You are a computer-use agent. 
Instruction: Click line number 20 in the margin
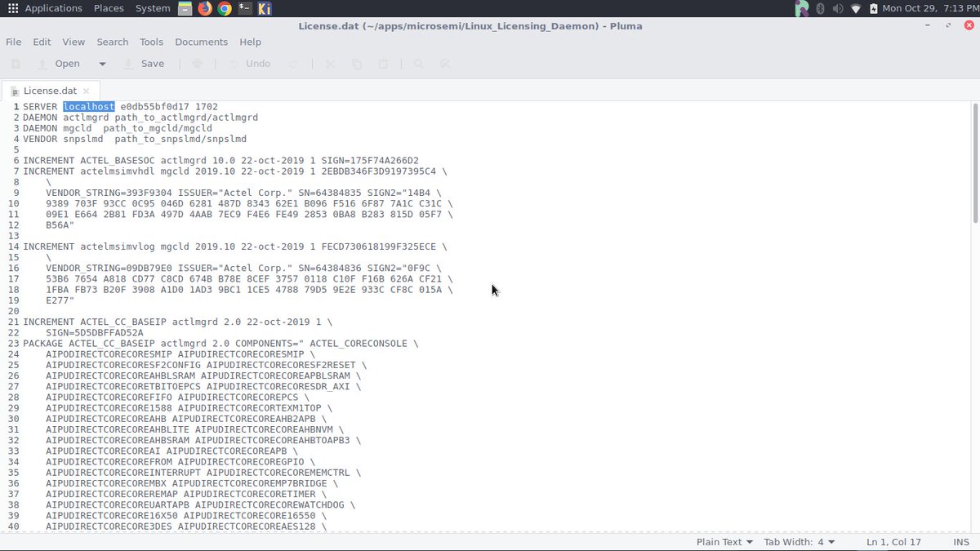tap(12, 311)
